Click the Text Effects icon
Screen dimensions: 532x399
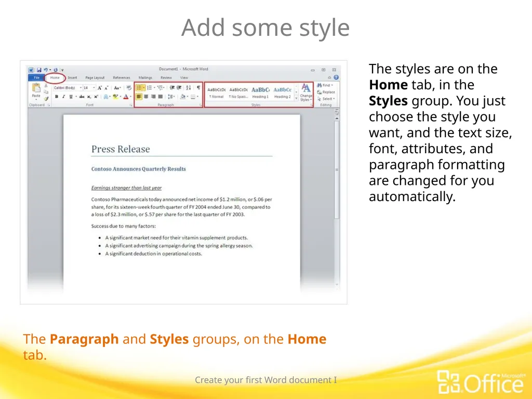106,97
